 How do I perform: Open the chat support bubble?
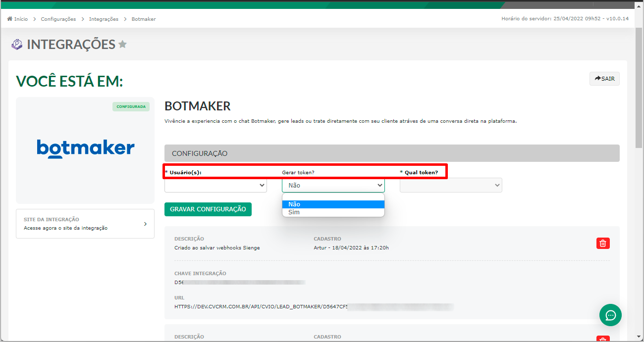[610, 315]
